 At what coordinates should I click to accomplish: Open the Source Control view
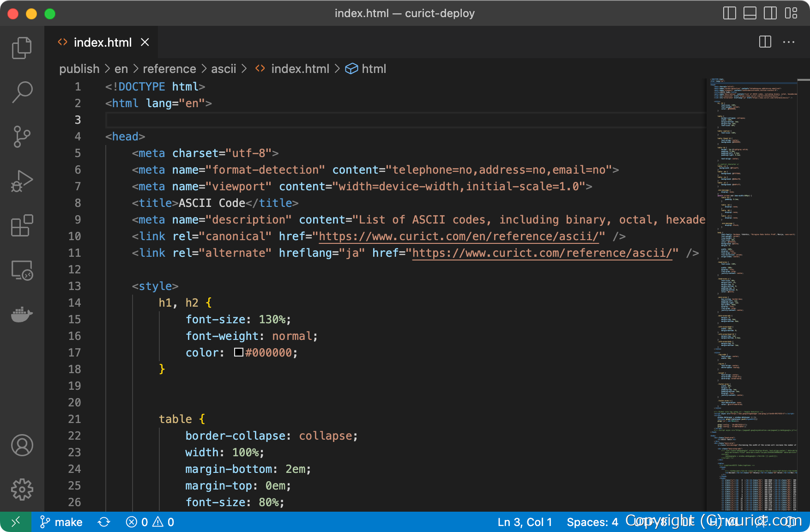(22, 136)
